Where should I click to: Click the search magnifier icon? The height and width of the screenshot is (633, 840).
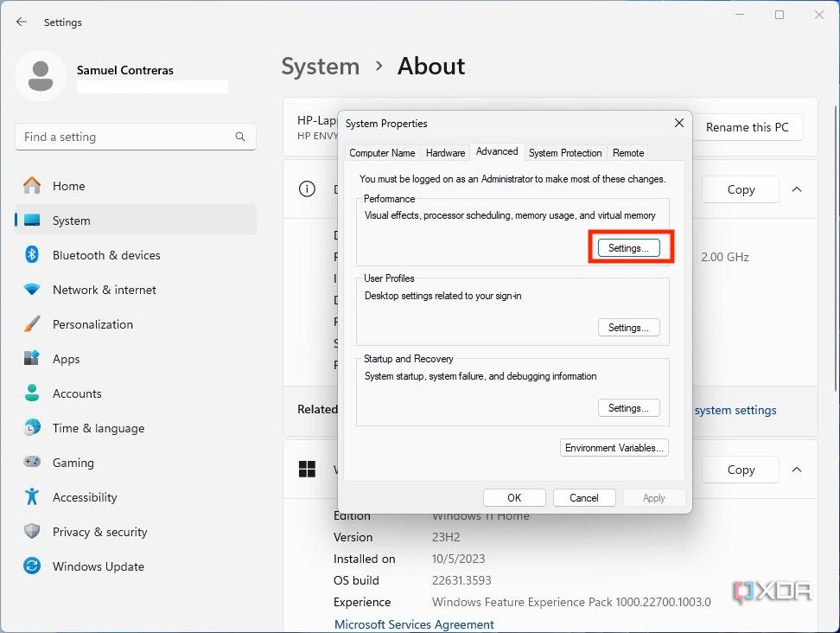(240, 137)
